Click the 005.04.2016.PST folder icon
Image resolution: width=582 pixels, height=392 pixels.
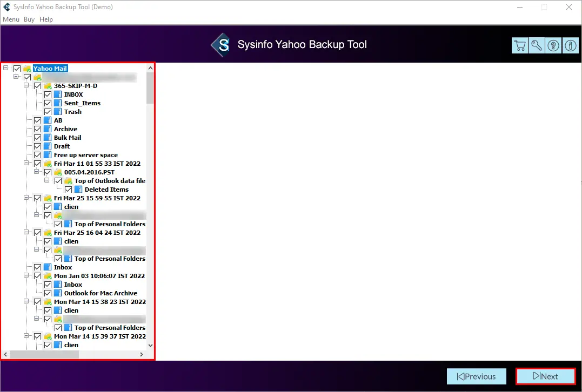pyautogui.click(x=58, y=172)
